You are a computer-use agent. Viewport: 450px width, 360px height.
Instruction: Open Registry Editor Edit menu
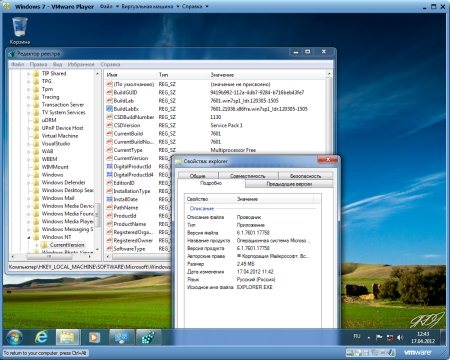click(x=38, y=64)
